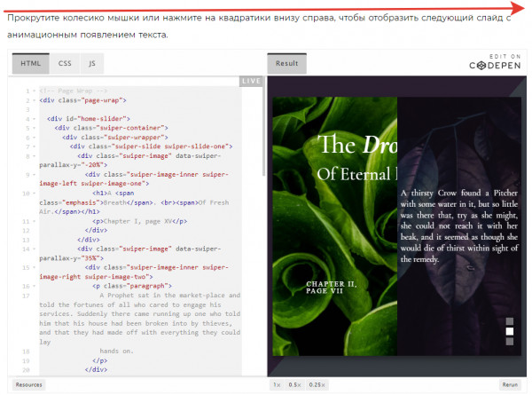Image resolution: width=532 pixels, height=395 pixels.
Task: Click the swiper-wrapper div code line
Action: [x=115, y=138]
